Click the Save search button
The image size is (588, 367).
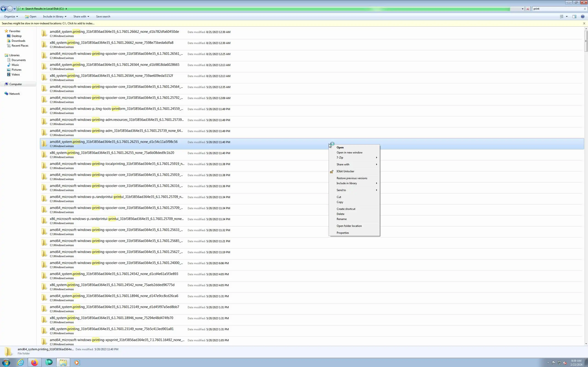tap(103, 17)
